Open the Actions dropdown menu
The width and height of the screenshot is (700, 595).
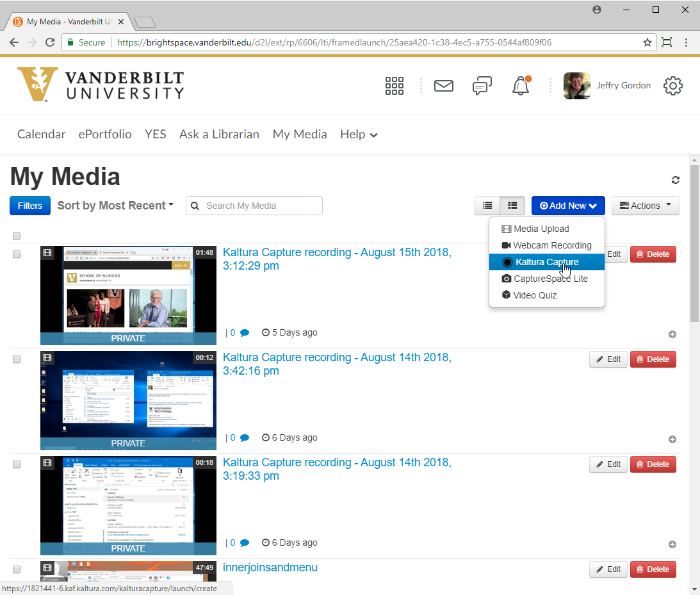645,206
